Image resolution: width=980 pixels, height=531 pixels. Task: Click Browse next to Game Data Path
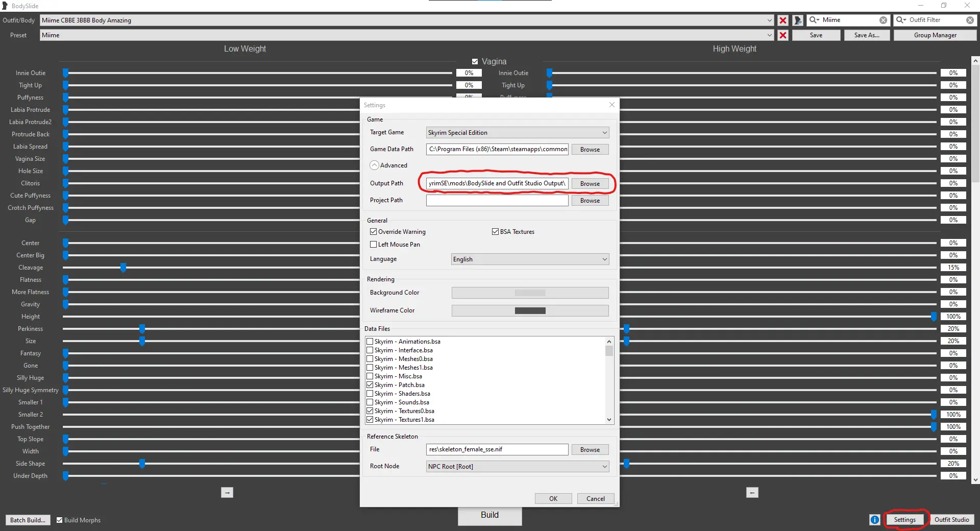(x=590, y=150)
